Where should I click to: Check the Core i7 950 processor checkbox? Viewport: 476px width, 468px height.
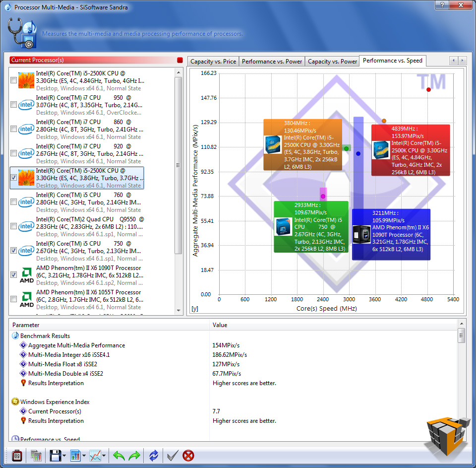point(14,105)
